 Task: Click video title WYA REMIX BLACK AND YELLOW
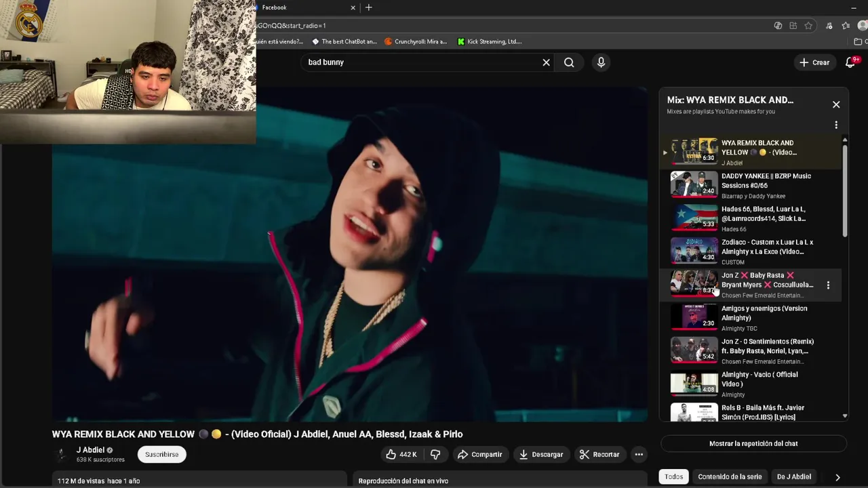point(258,434)
